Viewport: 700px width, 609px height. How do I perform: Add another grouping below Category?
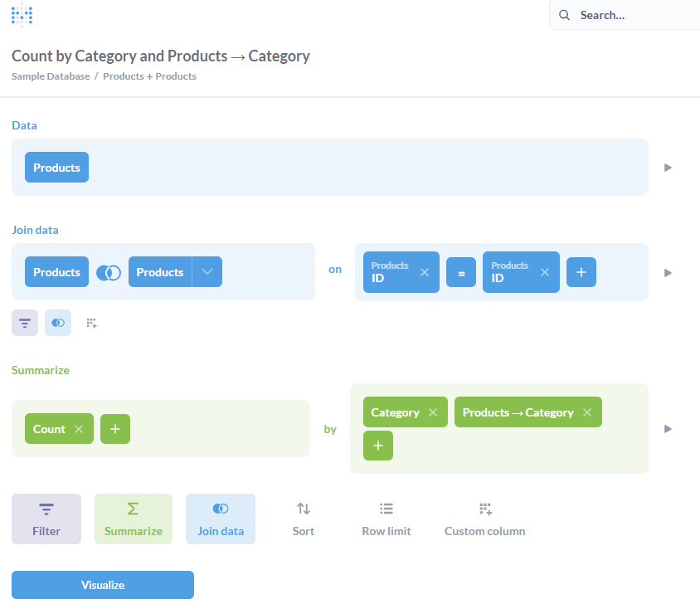378,446
